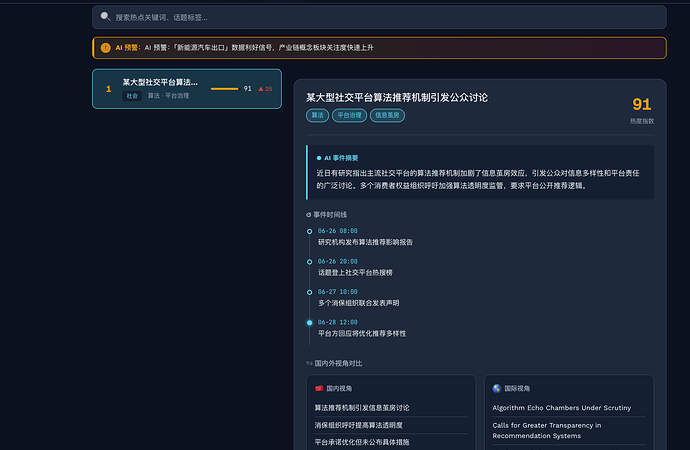Screen dimensions: 690x450
Task: Open 算法推荐机制引发信息茧房讨论 headline
Action: pos(362,408)
